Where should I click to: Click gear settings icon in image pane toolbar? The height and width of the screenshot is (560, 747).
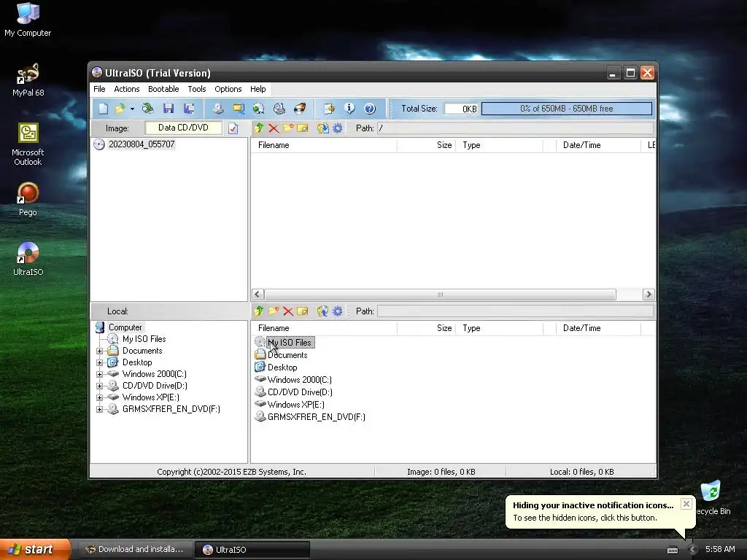click(x=337, y=128)
